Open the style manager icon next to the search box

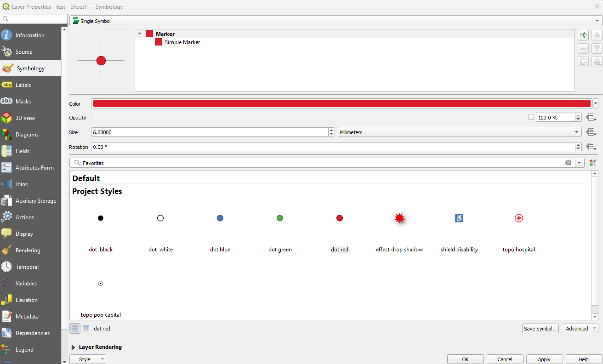point(592,163)
